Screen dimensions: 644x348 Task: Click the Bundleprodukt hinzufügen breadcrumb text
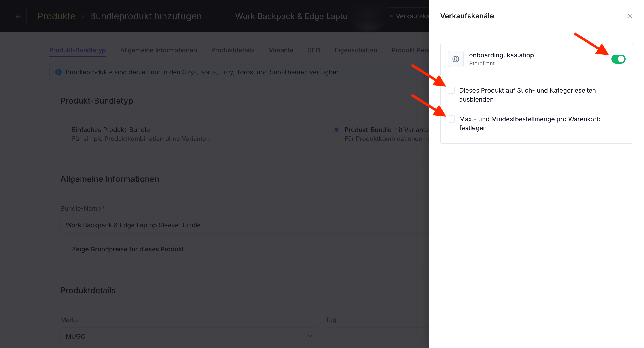coord(146,16)
